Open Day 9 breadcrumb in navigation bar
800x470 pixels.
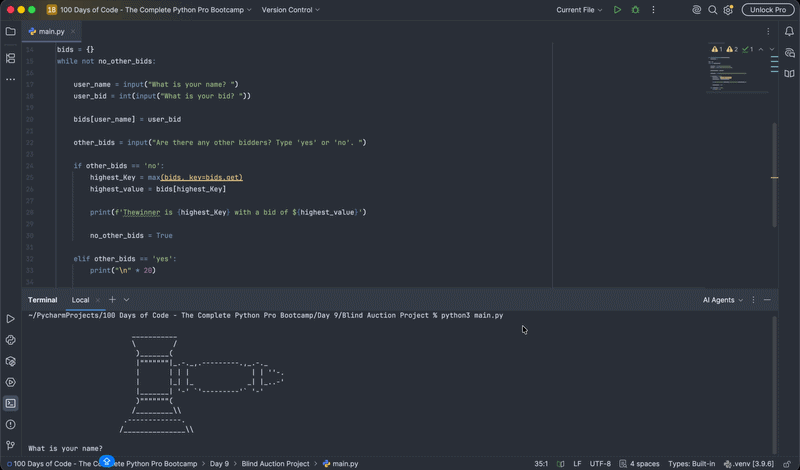pos(219,464)
